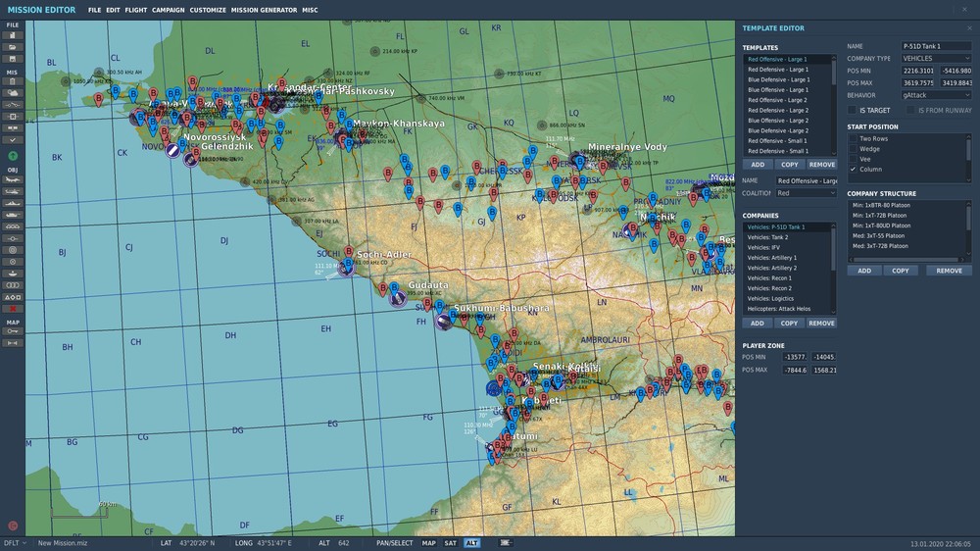This screenshot has height=551, width=980.
Task: Click the P-51D Tank 1 name field
Action: click(936, 46)
